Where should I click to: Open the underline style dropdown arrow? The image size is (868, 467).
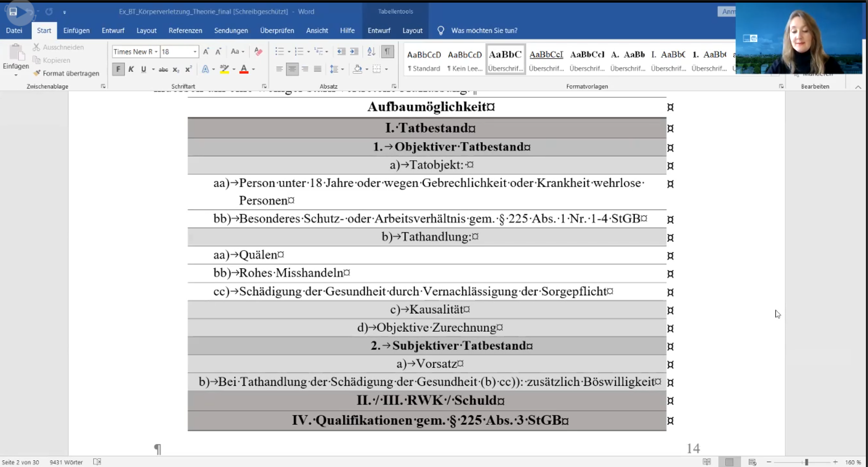[153, 69]
